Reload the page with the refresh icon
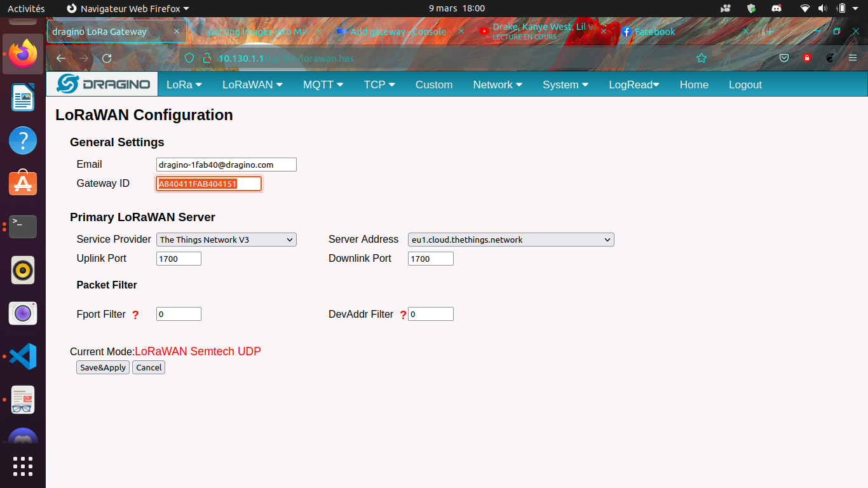The image size is (868, 488). (107, 58)
